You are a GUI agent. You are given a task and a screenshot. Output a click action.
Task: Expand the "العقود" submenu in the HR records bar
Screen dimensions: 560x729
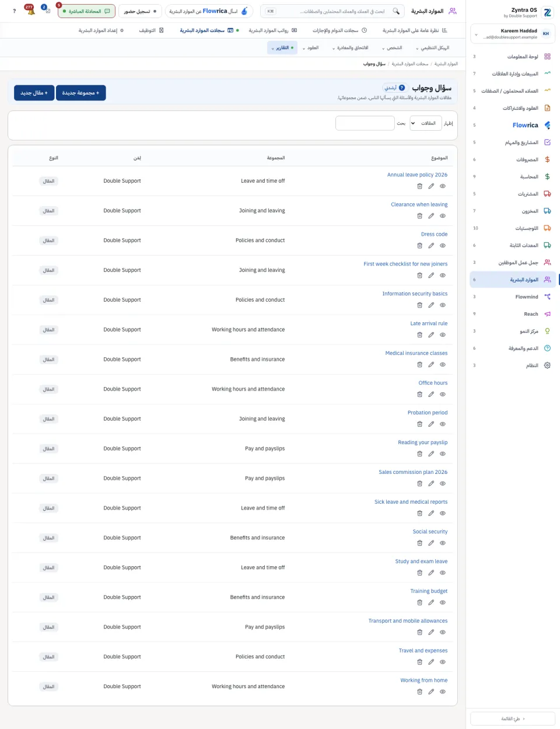tap(311, 48)
